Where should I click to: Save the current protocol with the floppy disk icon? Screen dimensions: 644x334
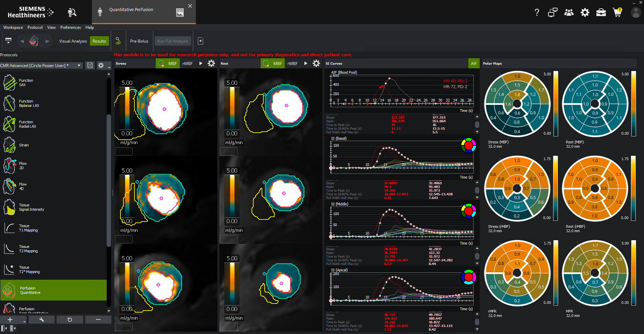click(x=90, y=65)
